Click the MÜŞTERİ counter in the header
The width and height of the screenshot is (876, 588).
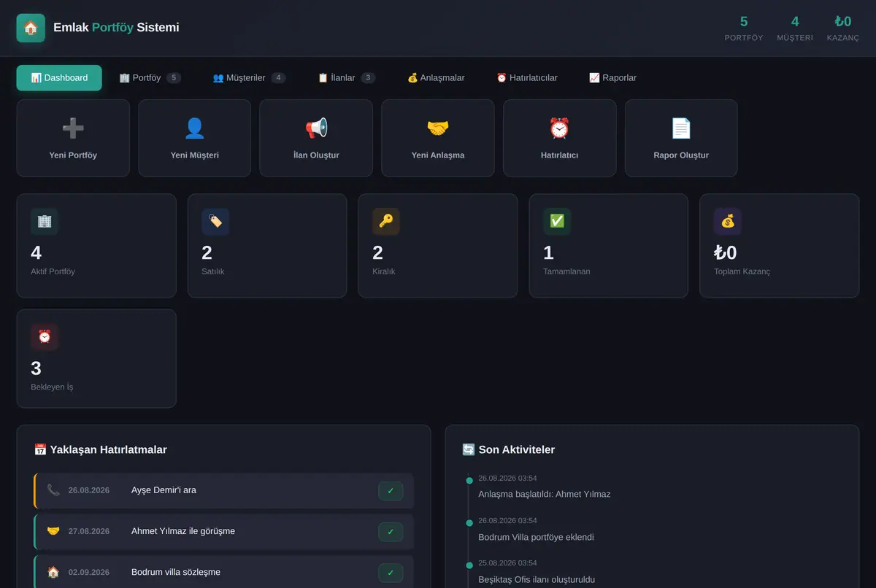pyautogui.click(x=795, y=28)
